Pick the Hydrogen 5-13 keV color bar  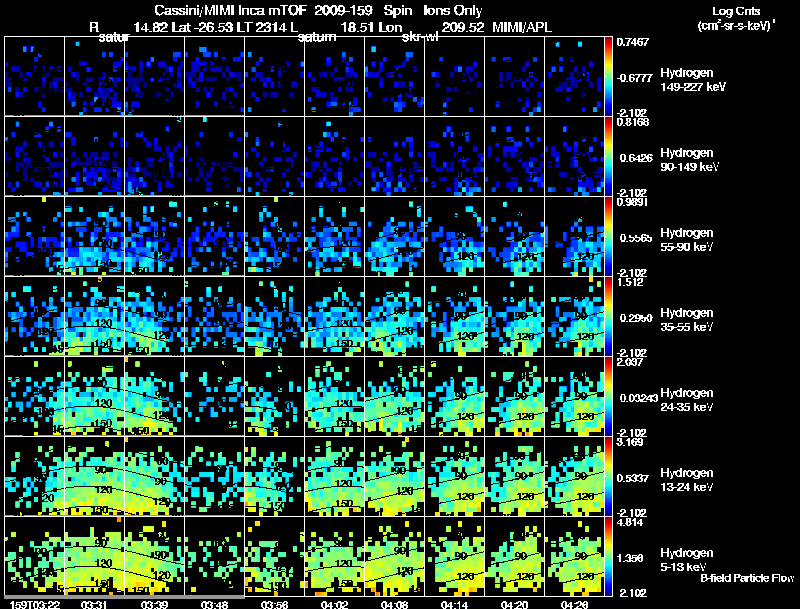click(608, 556)
